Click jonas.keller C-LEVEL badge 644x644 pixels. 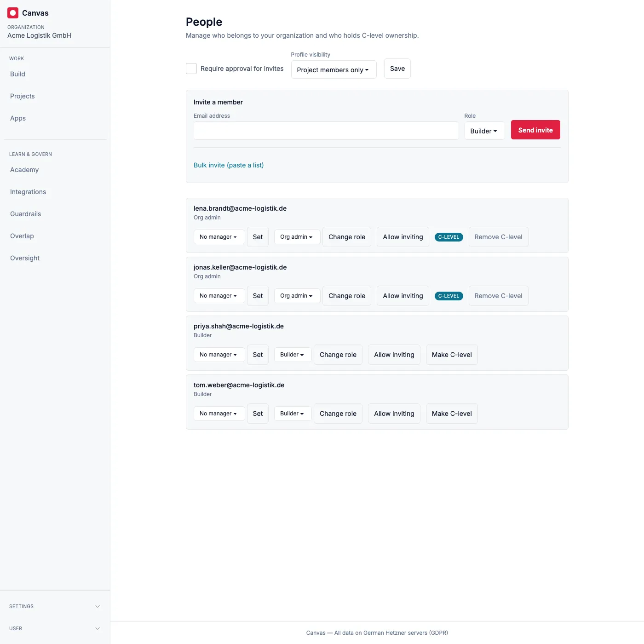pyautogui.click(x=448, y=296)
